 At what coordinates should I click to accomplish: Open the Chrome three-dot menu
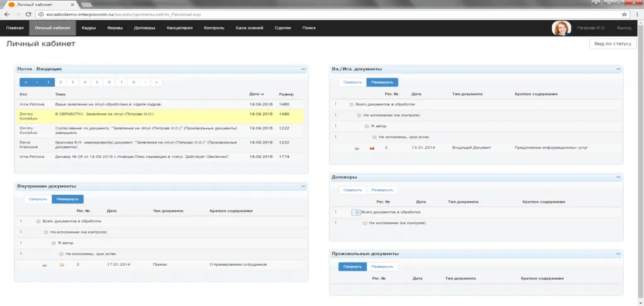coord(636,13)
